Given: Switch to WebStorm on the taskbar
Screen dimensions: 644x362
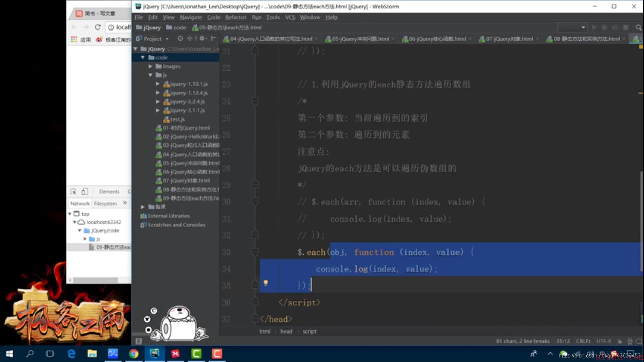Looking at the screenshot, I should coord(155,354).
